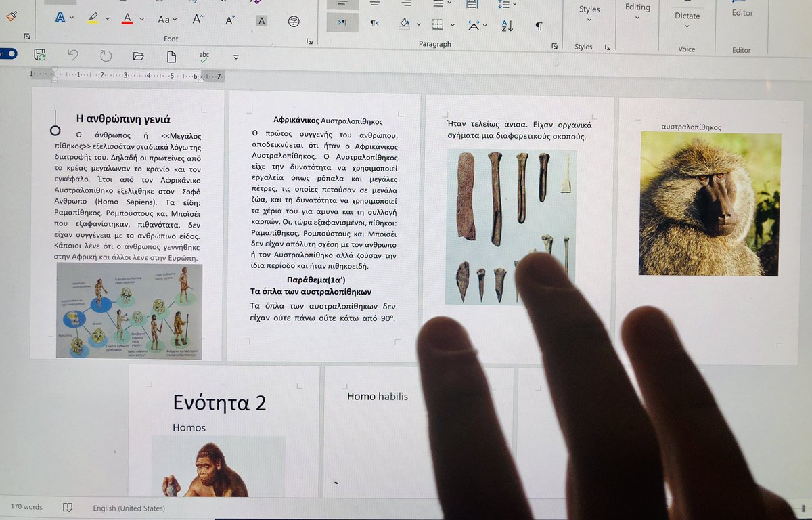The image size is (812, 520).
Task: Open the Clipboard pane dialog launcher
Action: click(x=27, y=36)
